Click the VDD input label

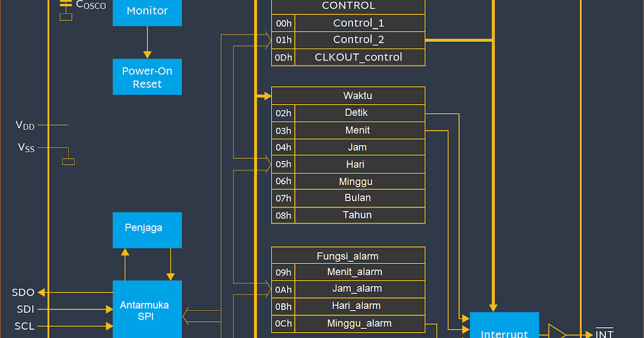coord(24,126)
